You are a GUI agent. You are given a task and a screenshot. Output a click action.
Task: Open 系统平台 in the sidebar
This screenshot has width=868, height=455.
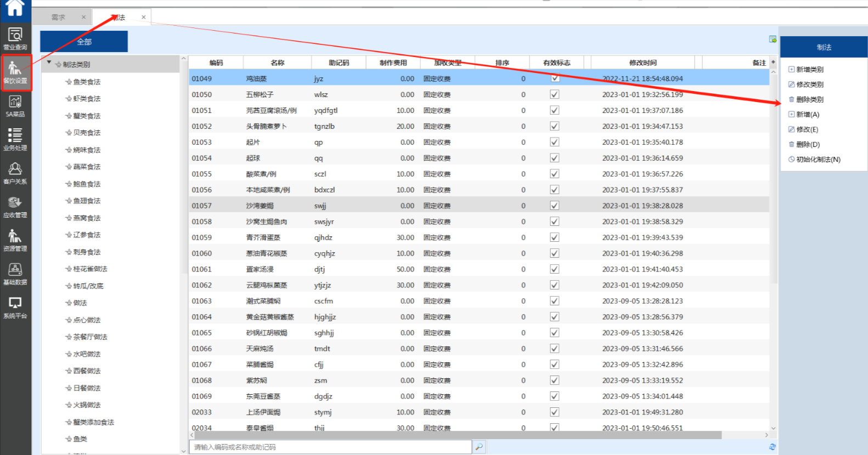15,307
